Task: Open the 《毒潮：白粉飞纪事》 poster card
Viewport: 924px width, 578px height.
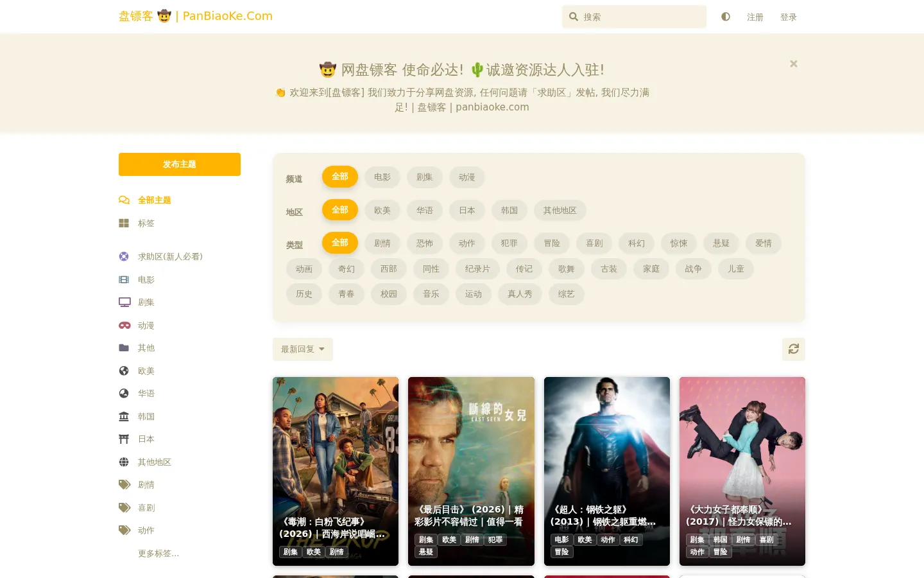Action: (336, 471)
